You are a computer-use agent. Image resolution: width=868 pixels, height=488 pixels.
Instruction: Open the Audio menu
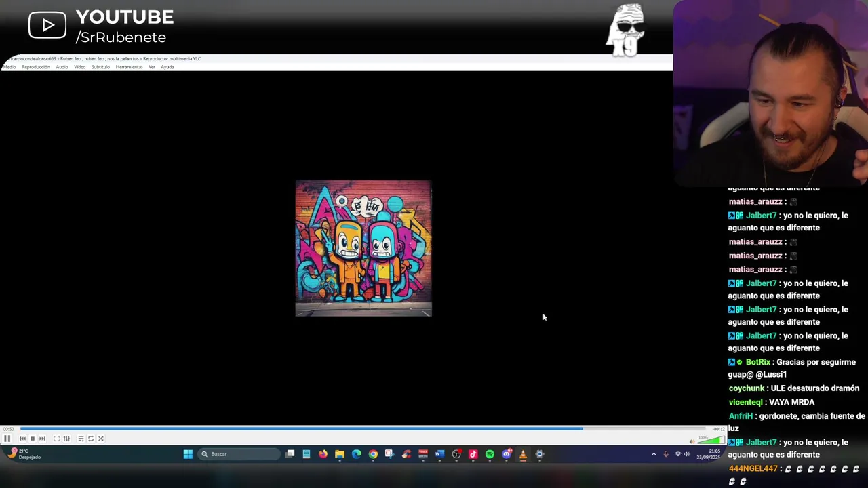(62, 67)
